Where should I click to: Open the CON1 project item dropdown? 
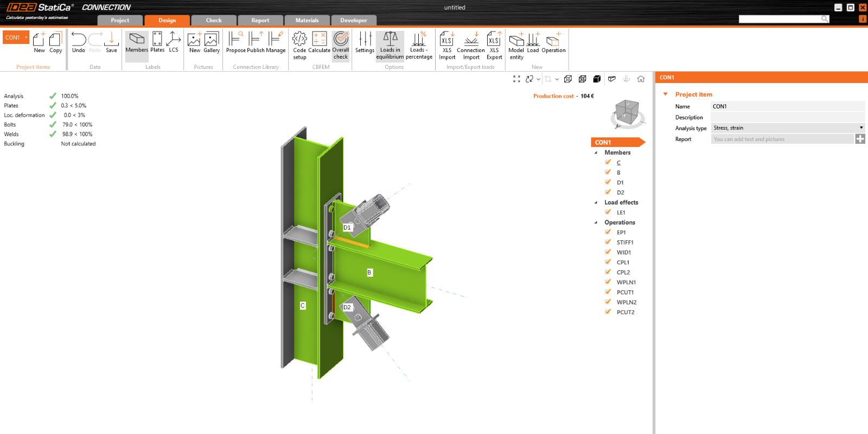[x=26, y=37]
